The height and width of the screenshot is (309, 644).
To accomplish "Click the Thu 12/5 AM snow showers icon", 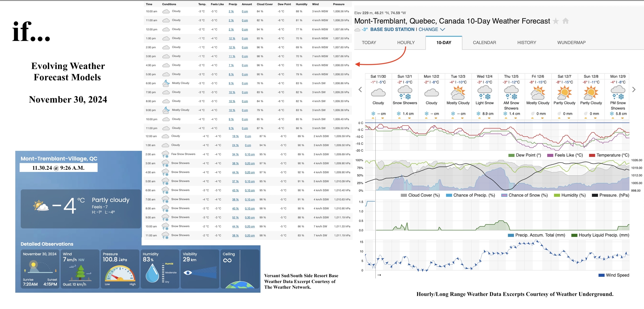I will click(x=511, y=92).
